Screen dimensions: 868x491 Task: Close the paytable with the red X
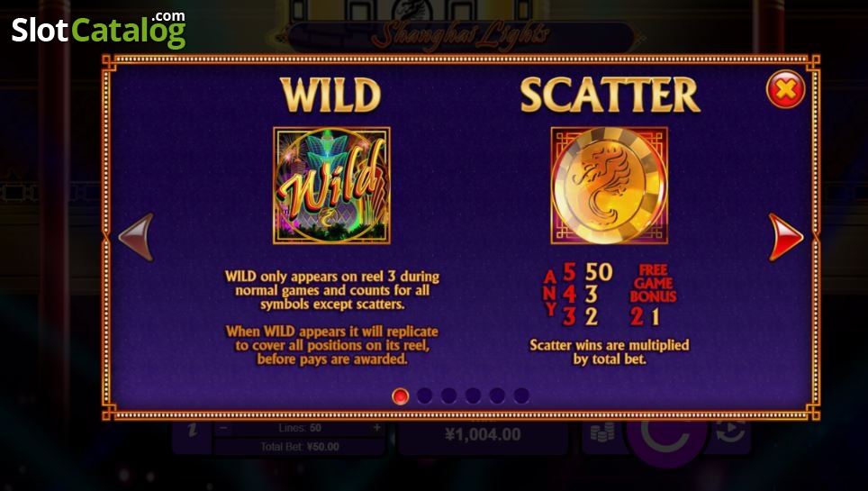785,89
